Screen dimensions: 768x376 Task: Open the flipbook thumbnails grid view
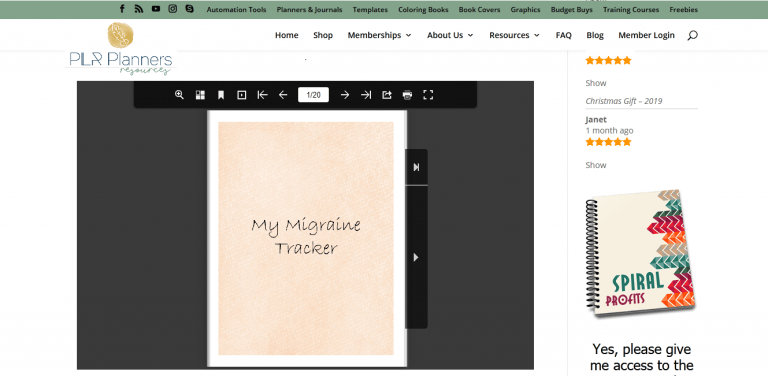(200, 95)
